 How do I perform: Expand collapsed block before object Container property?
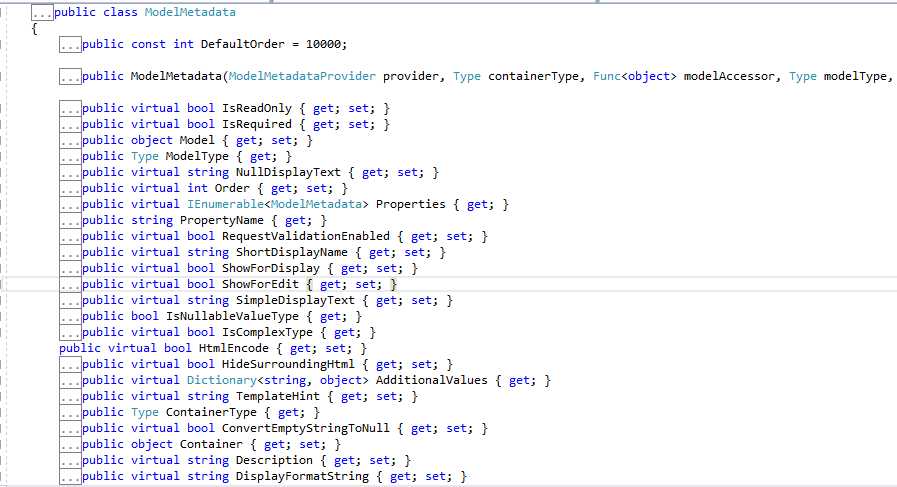pos(70,445)
